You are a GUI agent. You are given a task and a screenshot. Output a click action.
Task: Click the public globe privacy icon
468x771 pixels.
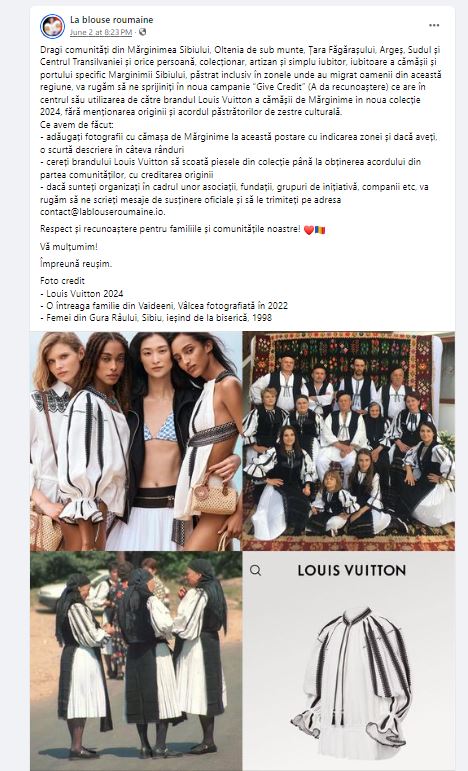143,32
